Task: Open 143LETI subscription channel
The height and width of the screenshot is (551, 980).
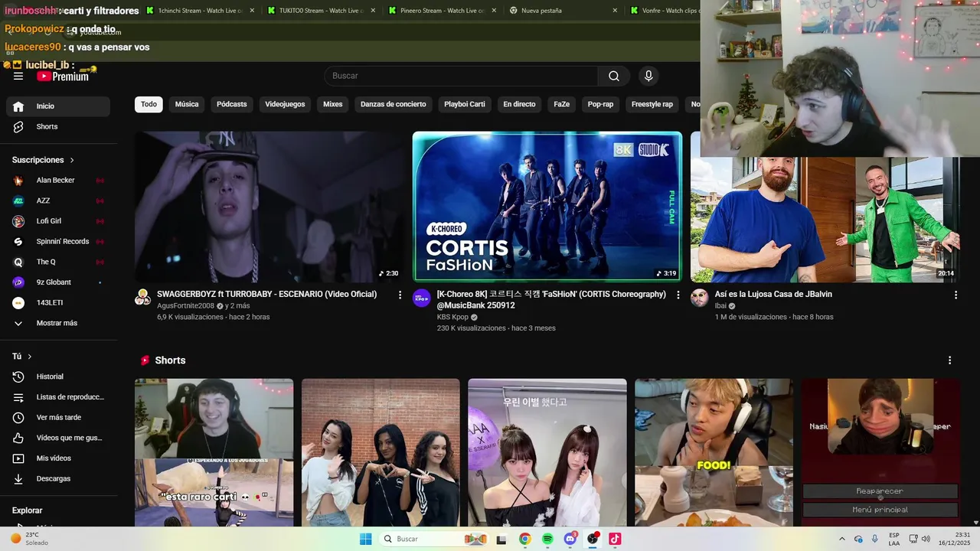Action: coord(58,303)
